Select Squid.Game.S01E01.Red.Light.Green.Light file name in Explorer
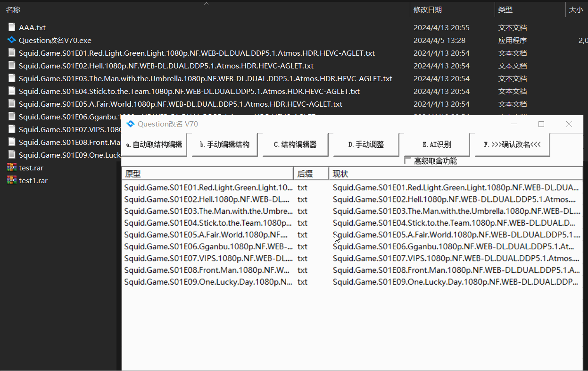This screenshot has width=588, height=371. click(x=197, y=53)
